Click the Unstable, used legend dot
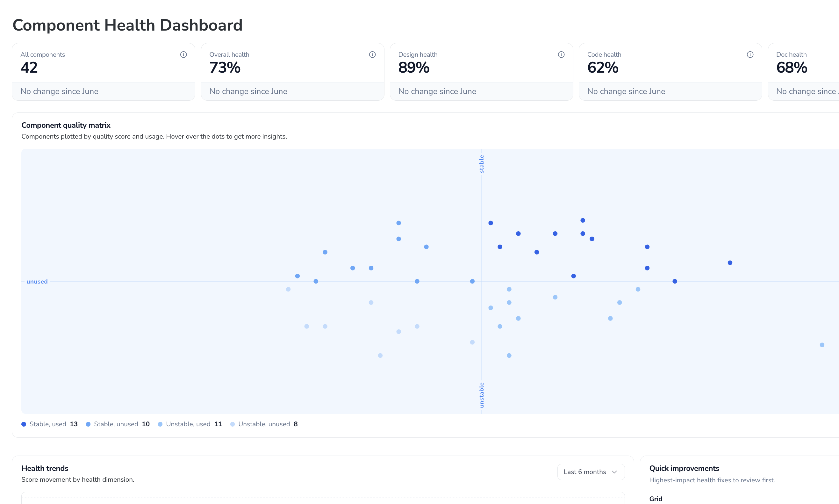Screen dimensions: 839x504 (160, 424)
